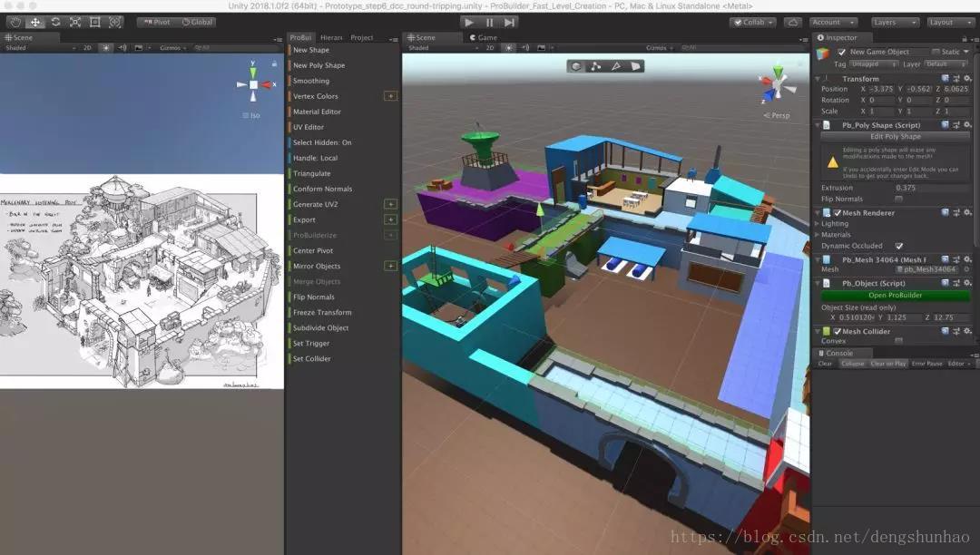This screenshot has height=555, width=980.
Task: Select ProBuilder edge selection mode icon
Action: (615, 66)
